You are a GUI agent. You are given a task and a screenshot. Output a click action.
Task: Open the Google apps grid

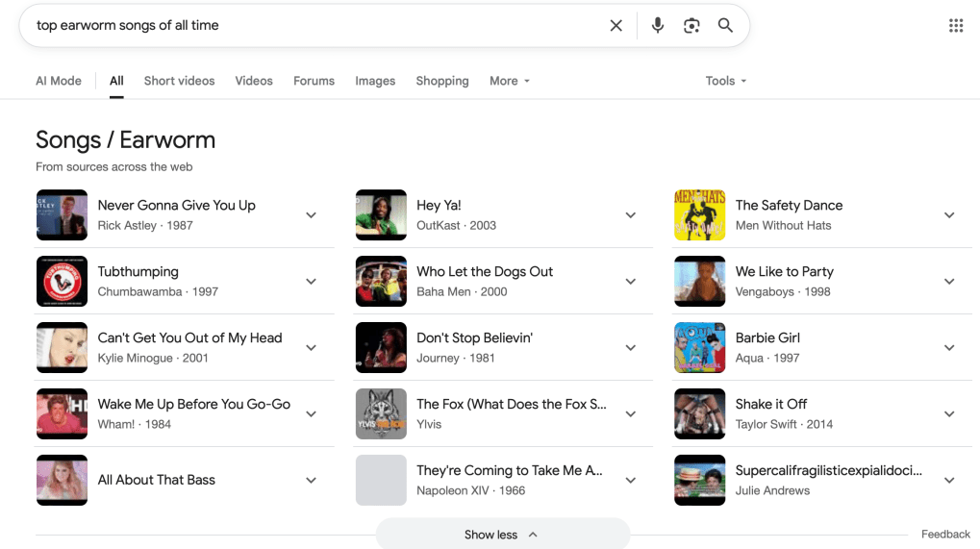click(x=956, y=26)
